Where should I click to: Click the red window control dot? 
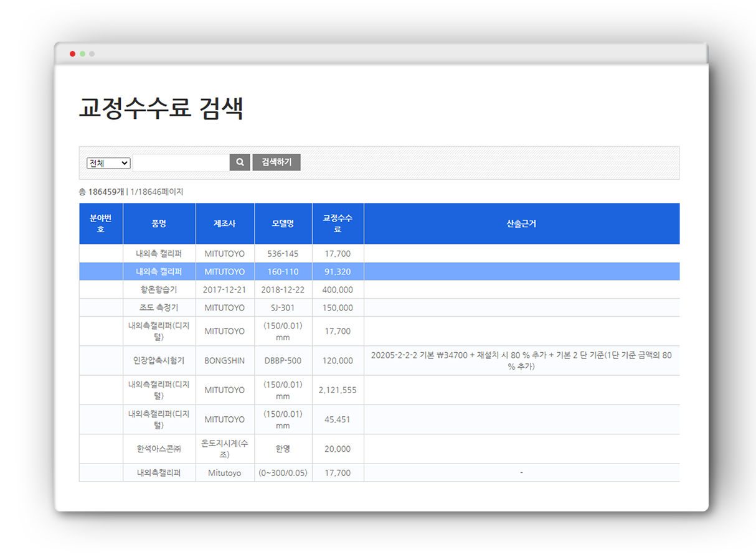[x=72, y=54]
